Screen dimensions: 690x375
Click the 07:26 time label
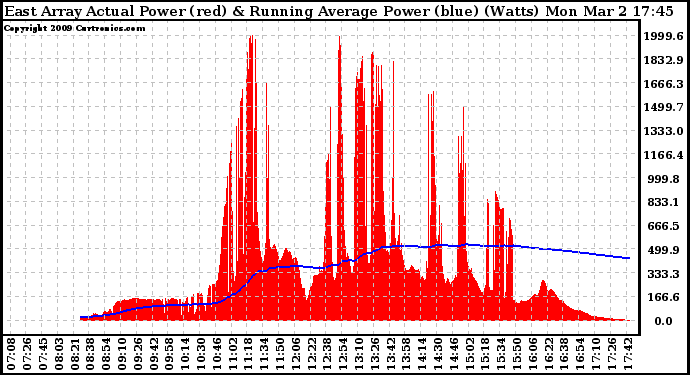(x=27, y=354)
